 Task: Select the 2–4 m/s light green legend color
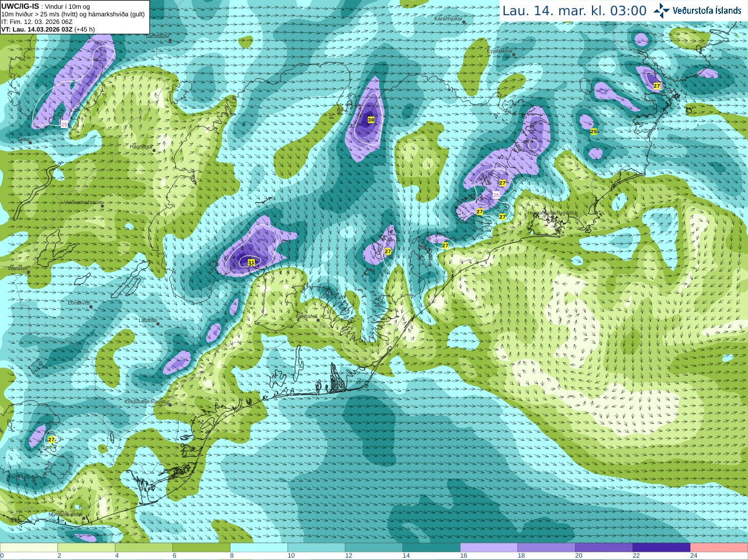[x=86, y=547]
